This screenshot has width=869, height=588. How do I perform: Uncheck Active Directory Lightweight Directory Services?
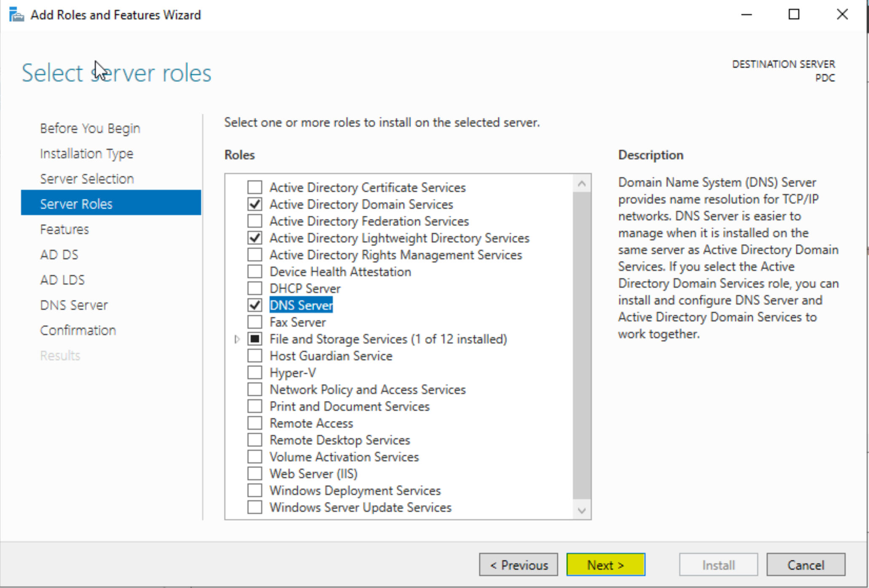click(x=255, y=238)
